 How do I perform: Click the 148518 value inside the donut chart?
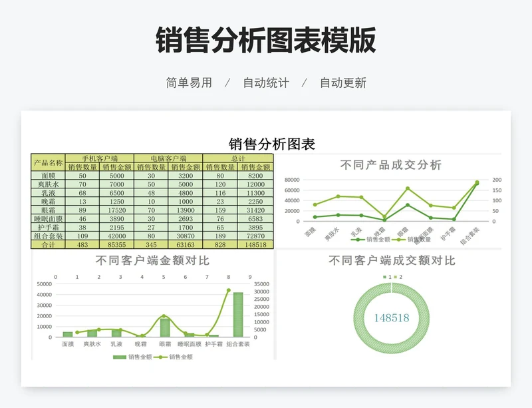pyautogui.click(x=392, y=318)
